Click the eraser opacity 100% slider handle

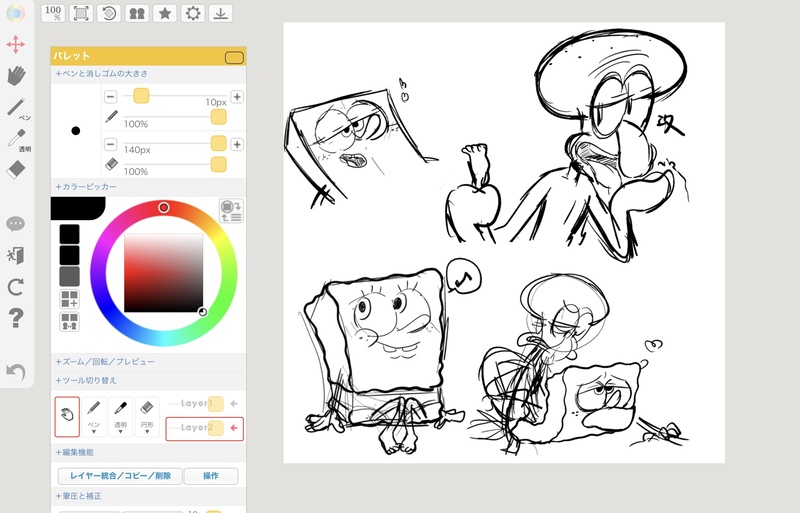point(218,164)
